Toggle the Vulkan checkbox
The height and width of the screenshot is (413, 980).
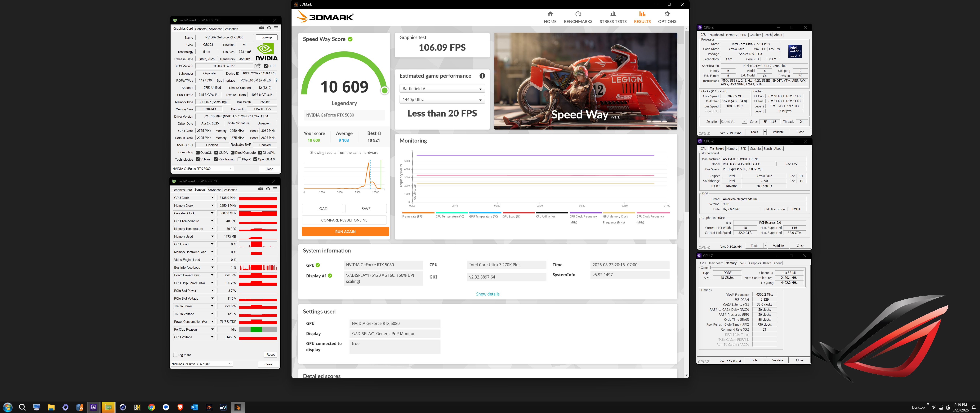(198, 160)
